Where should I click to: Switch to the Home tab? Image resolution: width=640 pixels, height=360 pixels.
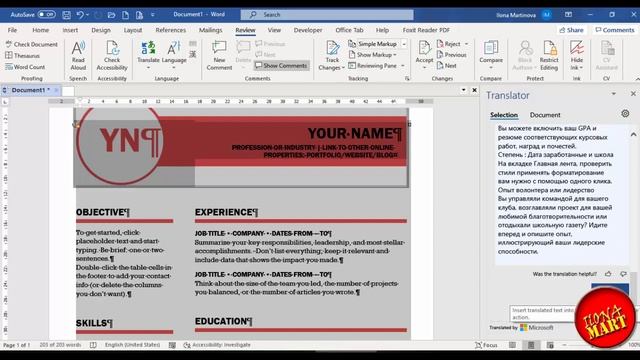[40, 30]
